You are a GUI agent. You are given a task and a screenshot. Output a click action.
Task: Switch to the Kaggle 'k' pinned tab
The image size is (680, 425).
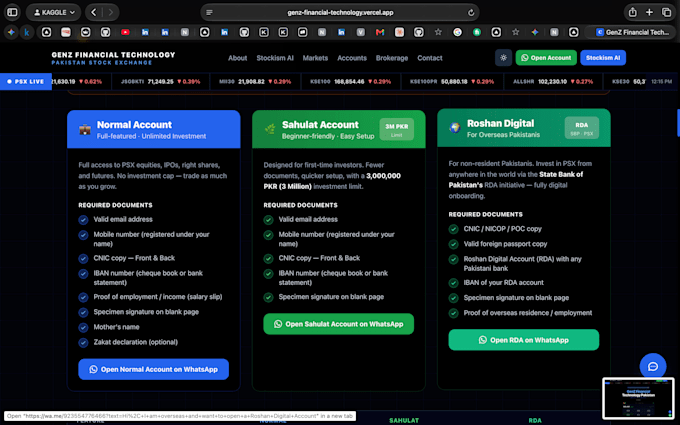[27, 32]
